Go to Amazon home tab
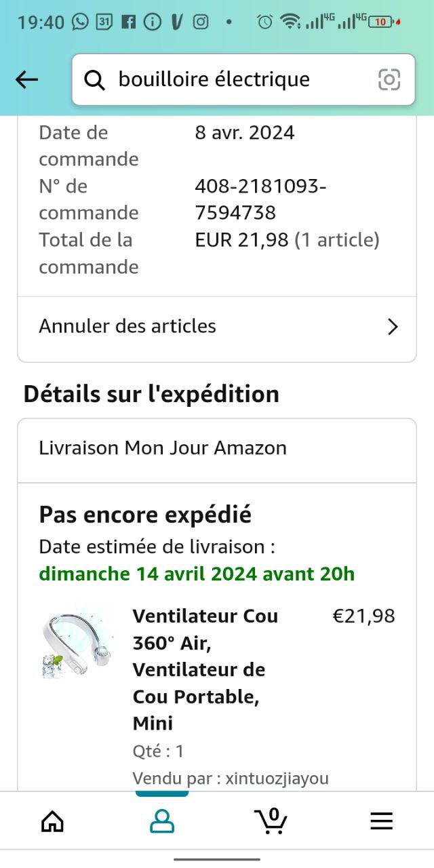 (52, 821)
